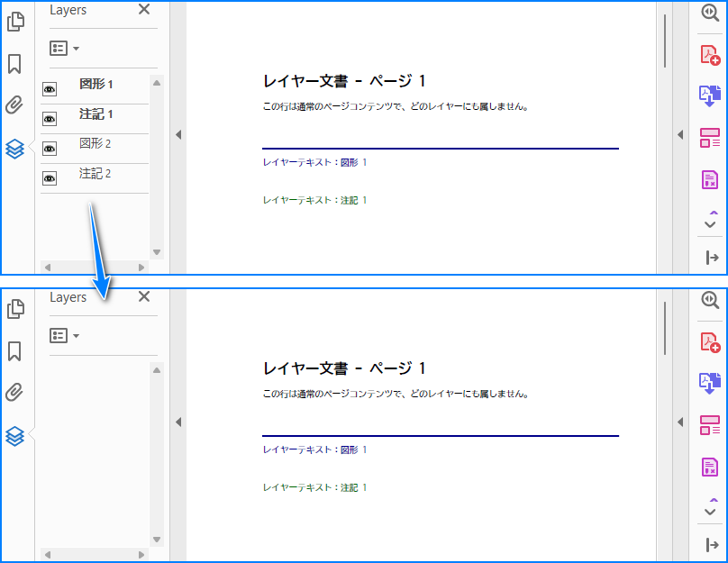Click layers list scroll-up arrow, bottom window

point(157,370)
